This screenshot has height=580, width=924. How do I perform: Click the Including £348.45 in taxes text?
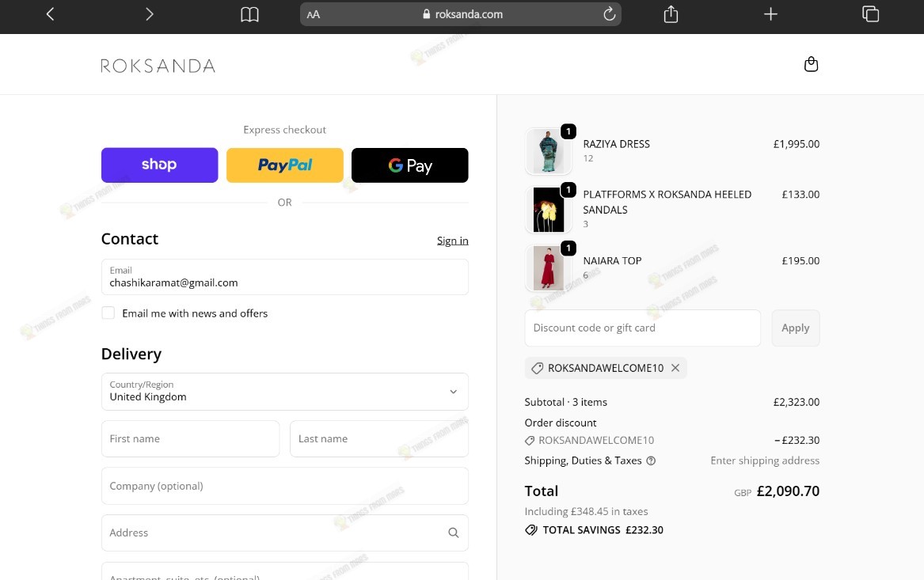tap(587, 512)
